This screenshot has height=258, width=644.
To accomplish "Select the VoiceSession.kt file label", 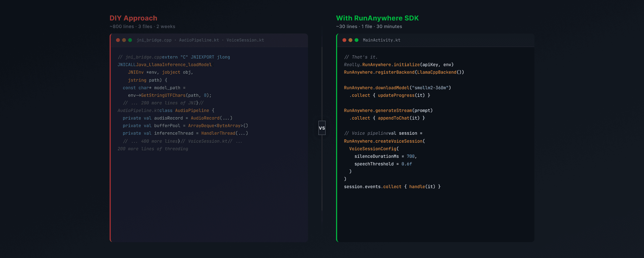I will tap(245, 40).
